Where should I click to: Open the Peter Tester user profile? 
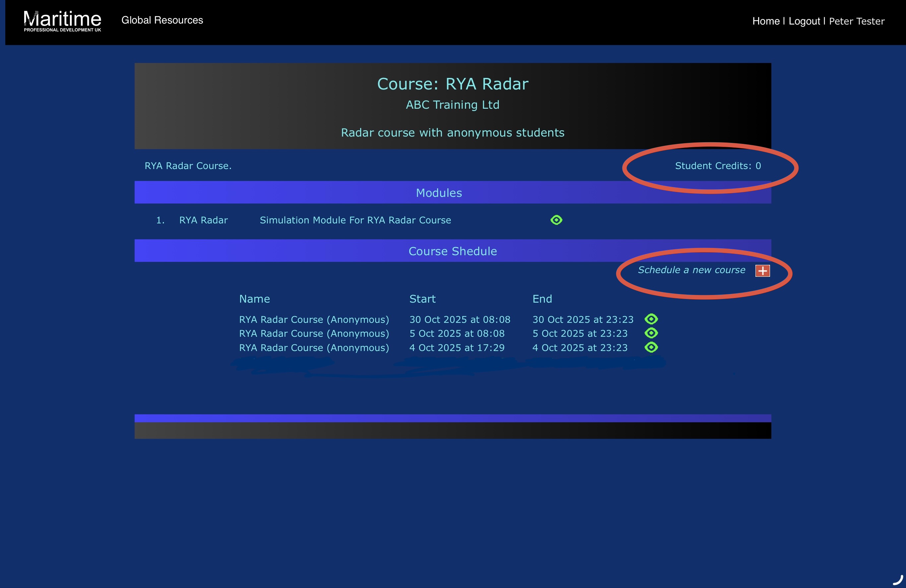[857, 21]
